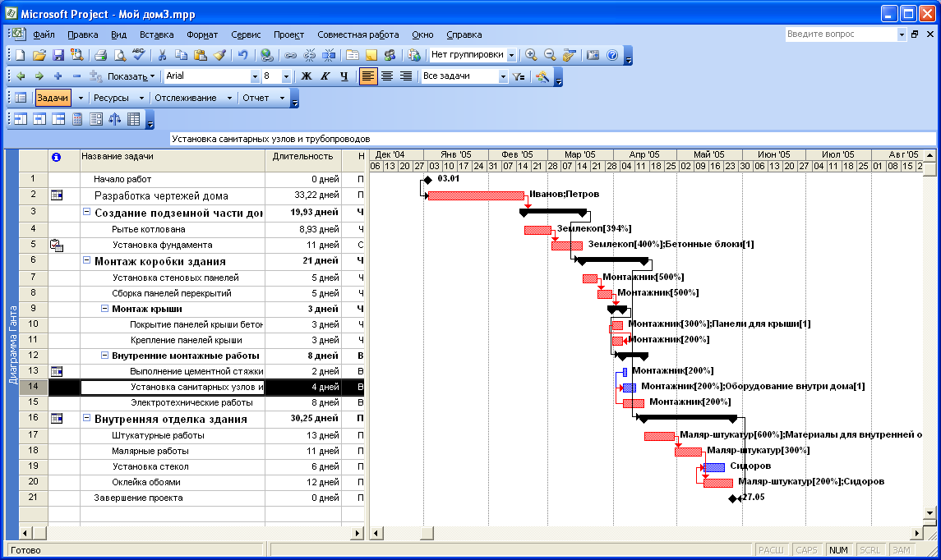The width and height of the screenshot is (941, 560).
Task: Hide subtasks with the minus icon
Action: (76, 76)
